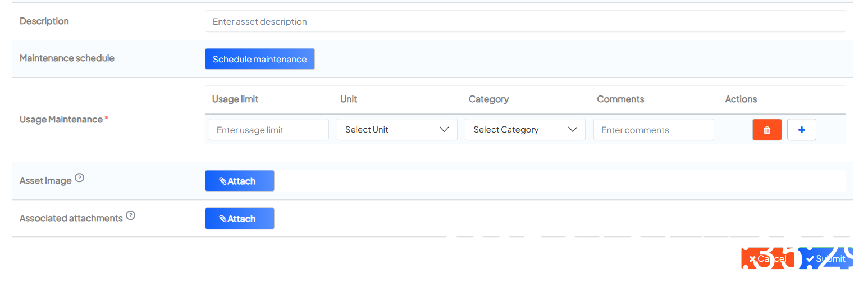Attach a file under Associated attachments
The height and width of the screenshot is (282, 868).
coord(240,219)
